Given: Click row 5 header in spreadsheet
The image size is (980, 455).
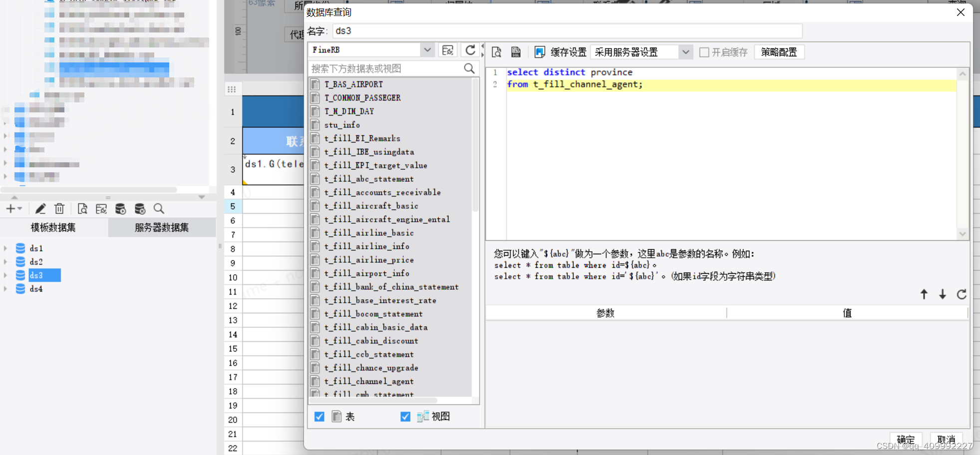Looking at the screenshot, I should (233, 206).
